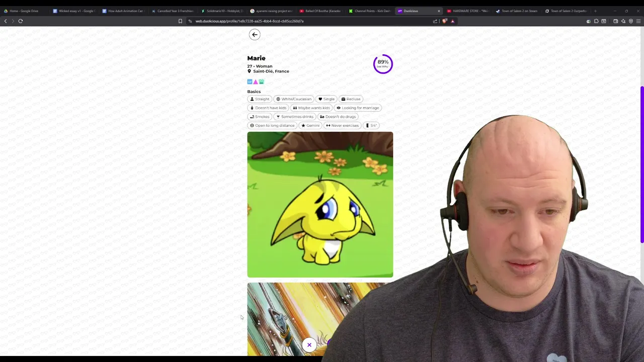The image size is (644, 362).
Task: Switch to Channel Points Kick Dashboard tab
Action: [x=370, y=11]
